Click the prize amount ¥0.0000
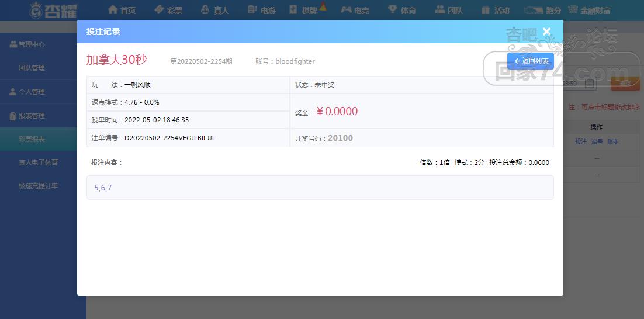Viewport: 644px width, 319px height. pyautogui.click(x=337, y=111)
